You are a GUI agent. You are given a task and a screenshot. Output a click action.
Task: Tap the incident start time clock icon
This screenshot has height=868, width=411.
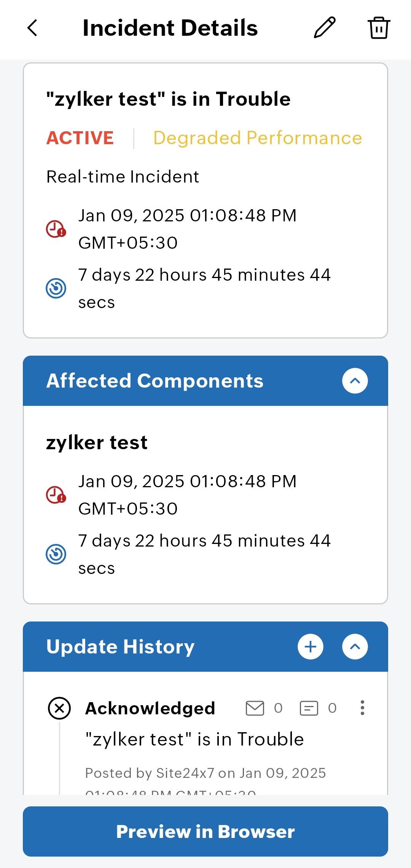coord(56,229)
